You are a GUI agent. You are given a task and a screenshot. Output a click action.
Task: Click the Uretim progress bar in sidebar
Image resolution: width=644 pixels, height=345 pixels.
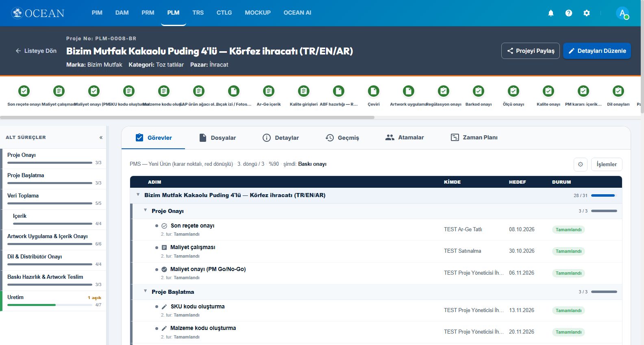(50, 305)
